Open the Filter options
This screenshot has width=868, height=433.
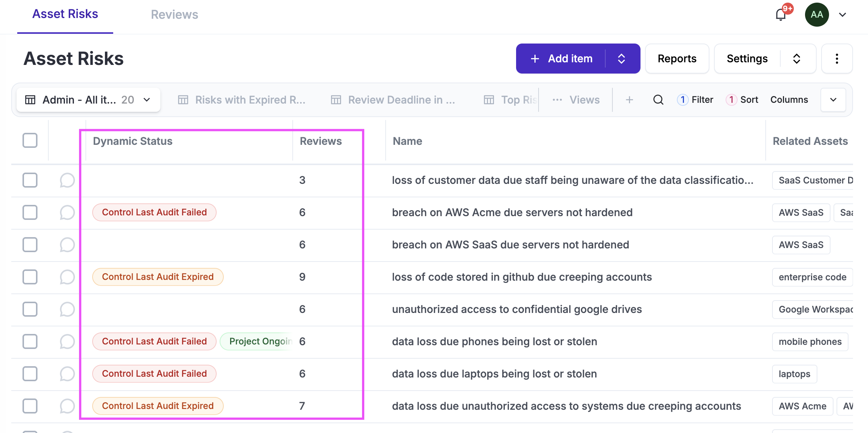pyautogui.click(x=696, y=100)
